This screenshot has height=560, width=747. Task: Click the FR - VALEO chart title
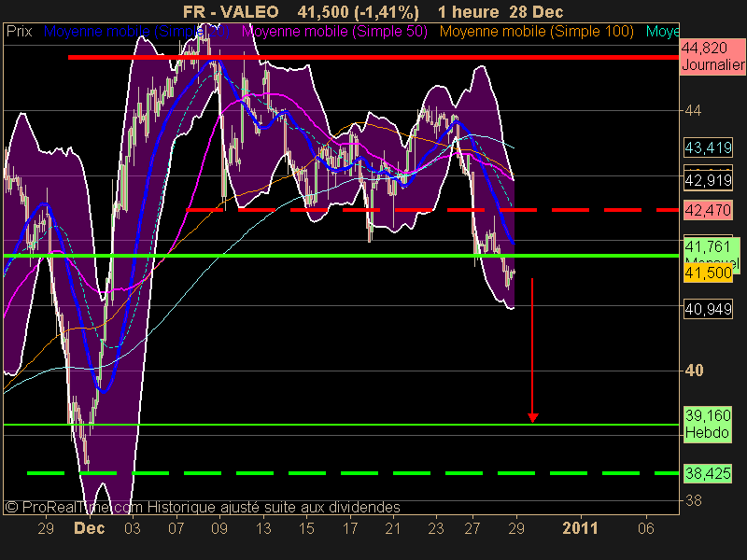(x=231, y=11)
